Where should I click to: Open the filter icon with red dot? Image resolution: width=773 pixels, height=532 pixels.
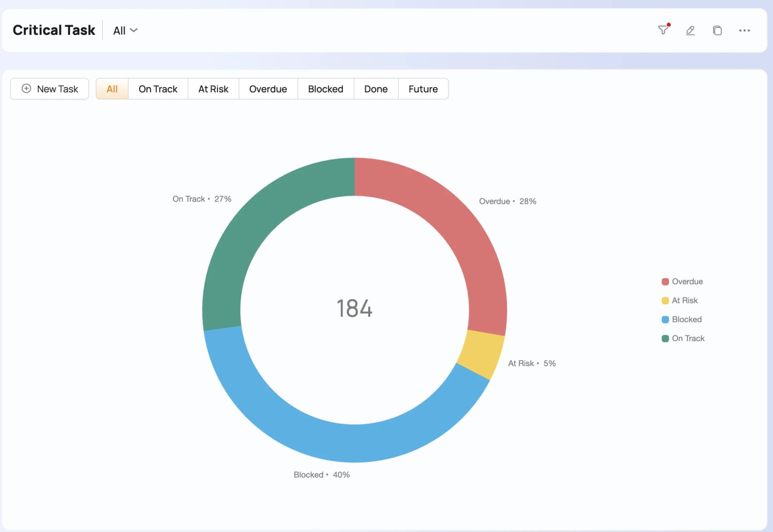[664, 30]
